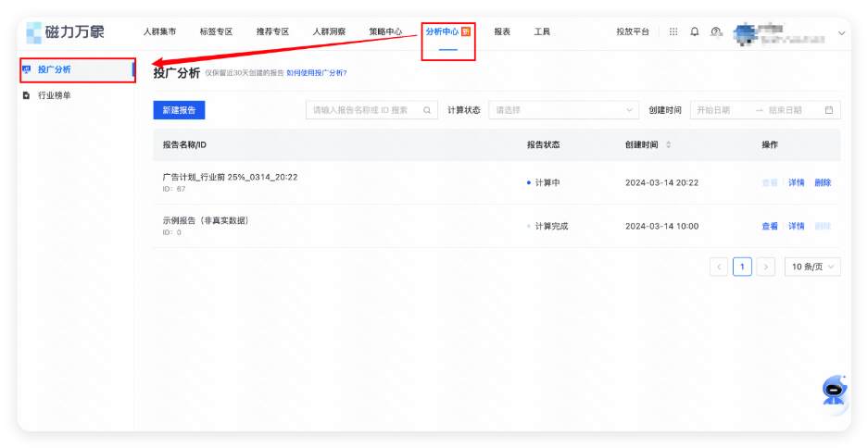Click report name 示例报告（非真实数据）
The width and height of the screenshot is (868, 448).
click(206, 220)
